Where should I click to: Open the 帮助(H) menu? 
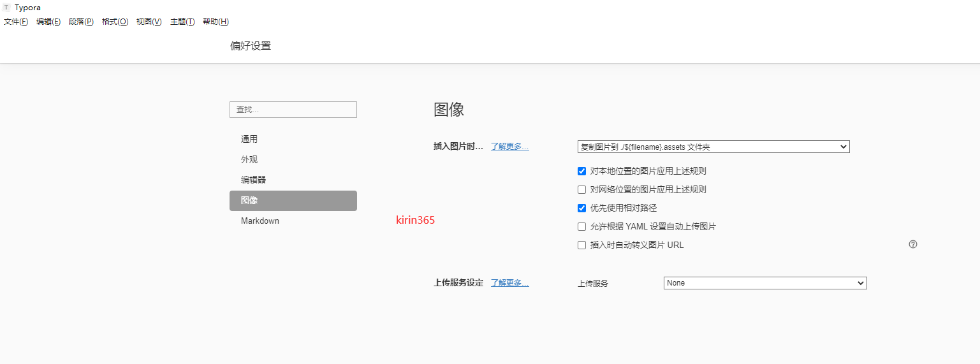tap(216, 22)
